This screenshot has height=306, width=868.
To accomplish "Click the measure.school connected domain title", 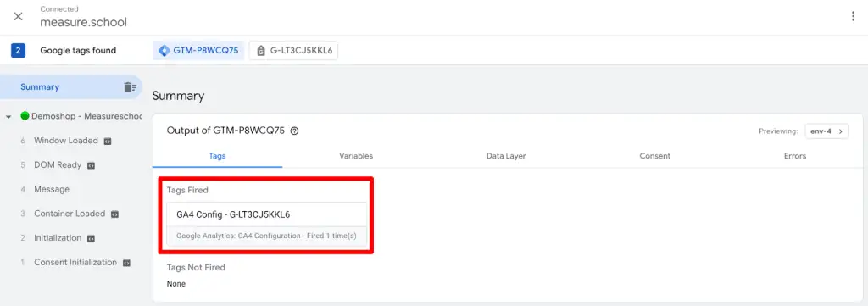I will pos(83,22).
